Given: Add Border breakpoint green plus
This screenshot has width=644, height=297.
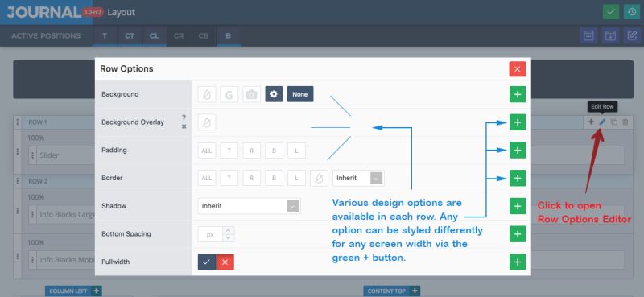Looking at the screenshot, I should pos(518,179).
